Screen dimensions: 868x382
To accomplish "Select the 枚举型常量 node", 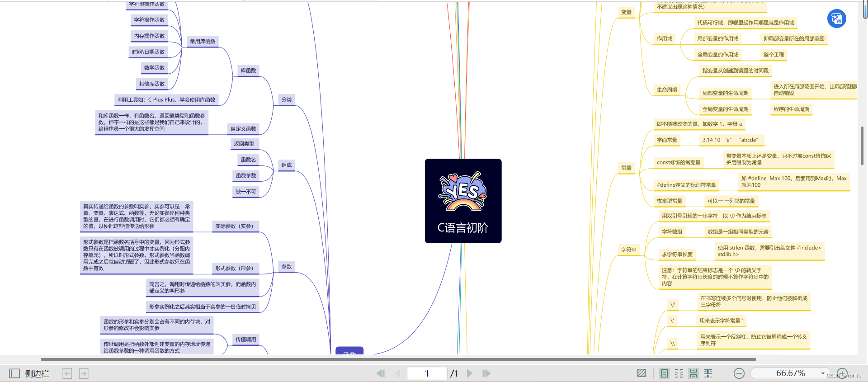I will point(670,201).
